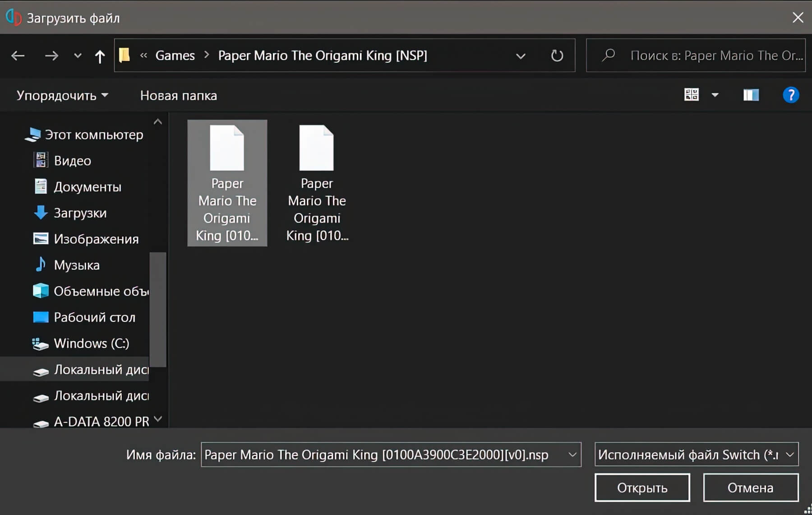812x515 pixels.
Task: Open the recent locations dropdown arrow
Action: [78, 56]
